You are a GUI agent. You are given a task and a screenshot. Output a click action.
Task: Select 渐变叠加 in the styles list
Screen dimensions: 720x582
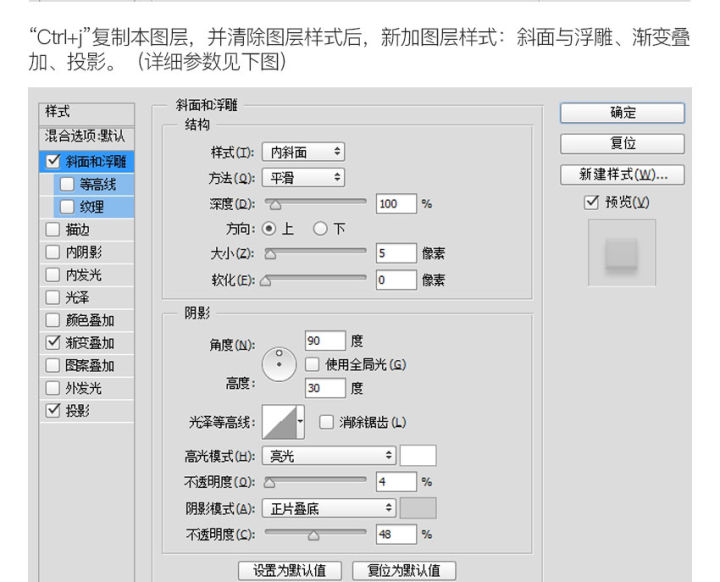[90, 343]
